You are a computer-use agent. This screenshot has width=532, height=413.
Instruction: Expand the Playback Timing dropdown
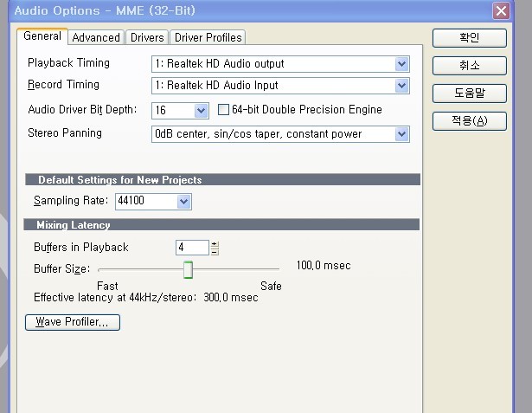point(401,64)
